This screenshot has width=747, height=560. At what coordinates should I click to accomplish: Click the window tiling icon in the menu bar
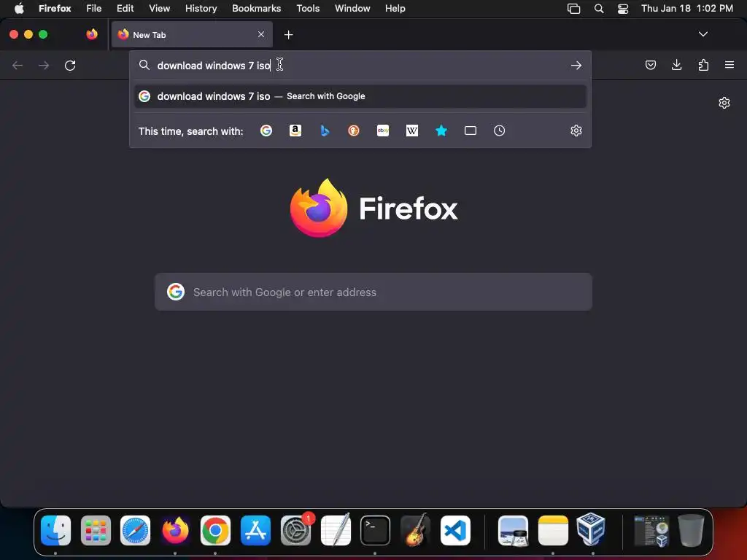point(573,9)
